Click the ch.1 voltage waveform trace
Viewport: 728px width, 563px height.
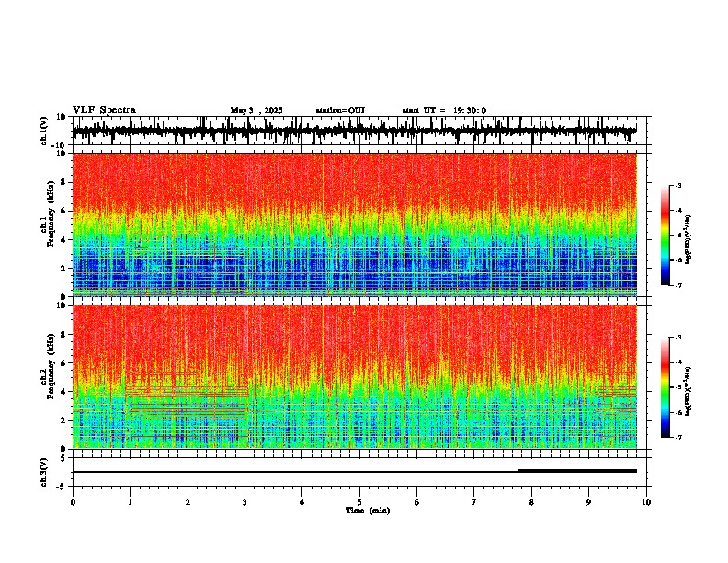tap(354, 131)
